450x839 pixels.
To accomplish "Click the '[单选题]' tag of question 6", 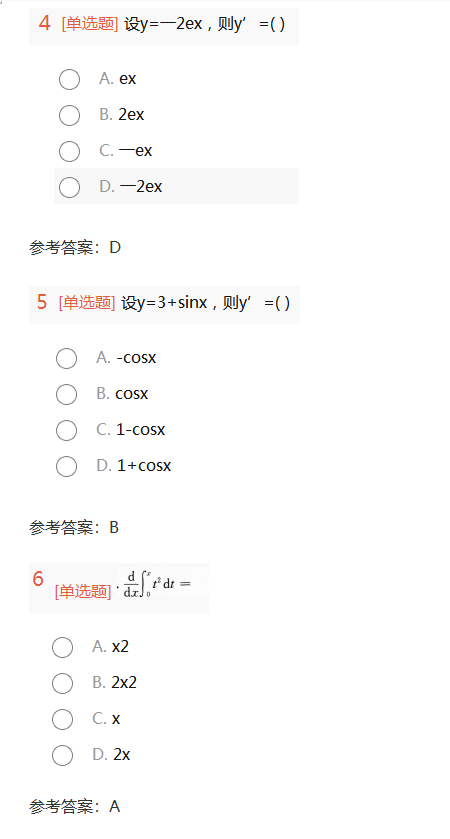I will 83,591.
